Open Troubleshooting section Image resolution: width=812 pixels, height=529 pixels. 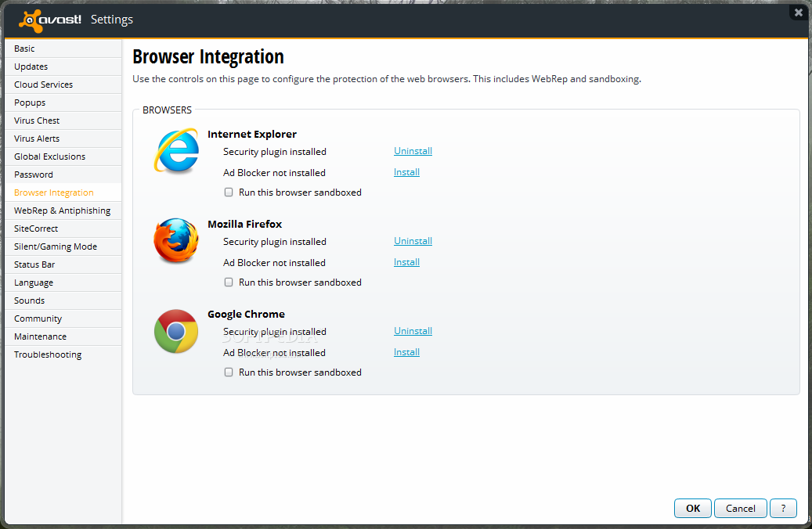click(x=63, y=355)
